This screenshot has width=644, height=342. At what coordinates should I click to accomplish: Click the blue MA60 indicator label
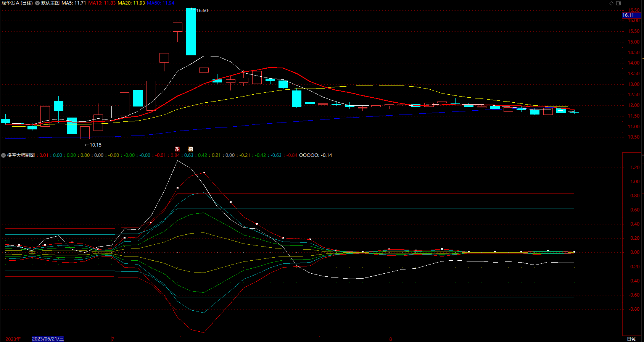tap(160, 3)
